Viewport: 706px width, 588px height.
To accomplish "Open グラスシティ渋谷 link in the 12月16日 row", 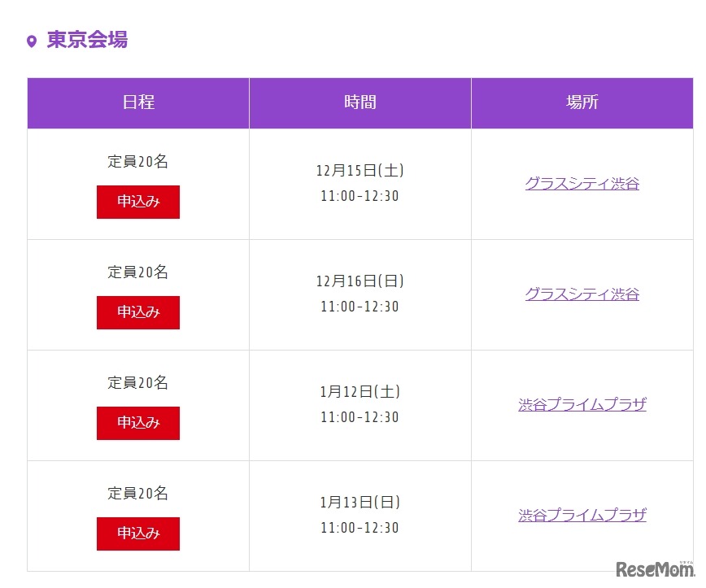I will 582,294.
